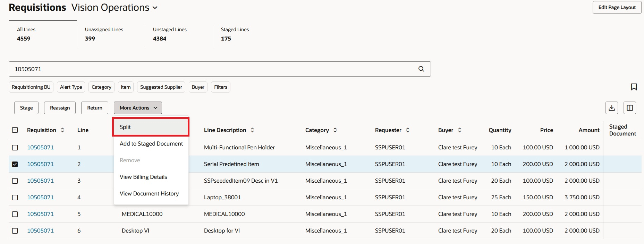Open requisition 10505071 link on line 5
644x244 pixels.
tap(41, 214)
